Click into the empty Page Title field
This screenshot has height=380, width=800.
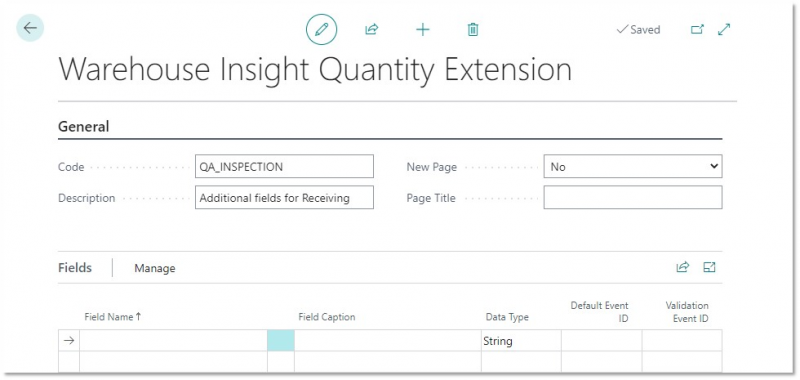[x=633, y=197]
